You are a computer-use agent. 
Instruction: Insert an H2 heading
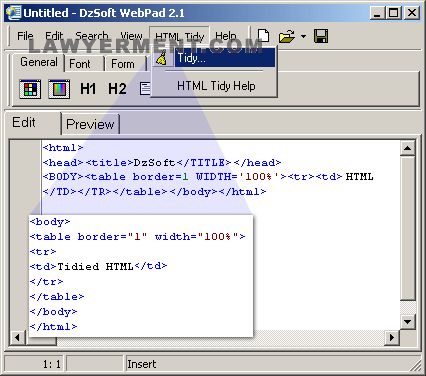[117, 89]
